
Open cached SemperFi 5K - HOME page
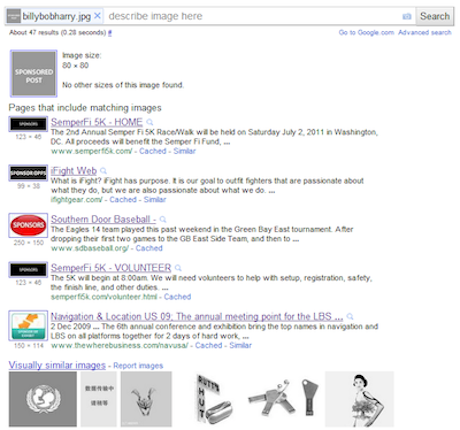pyautogui.click(x=153, y=151)
